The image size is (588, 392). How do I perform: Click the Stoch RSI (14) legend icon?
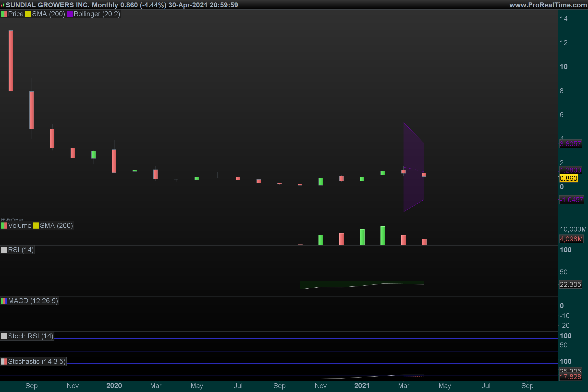point(4,336)
